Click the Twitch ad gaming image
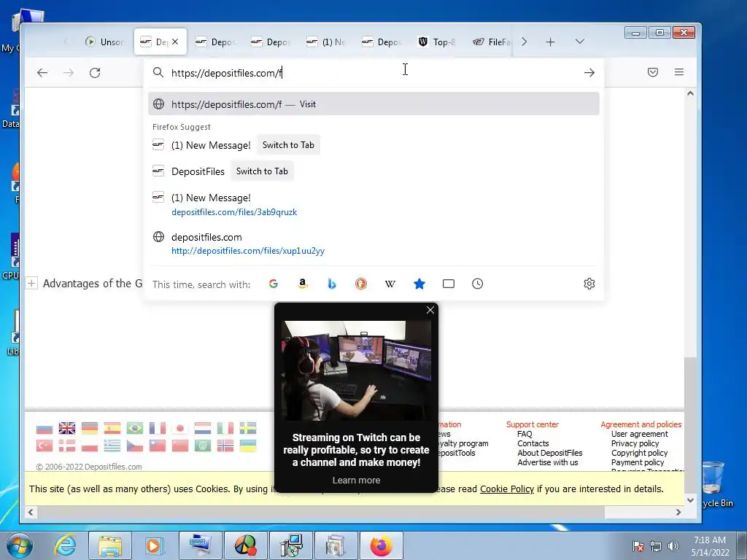747x560 pixels. tap(356, 370)
